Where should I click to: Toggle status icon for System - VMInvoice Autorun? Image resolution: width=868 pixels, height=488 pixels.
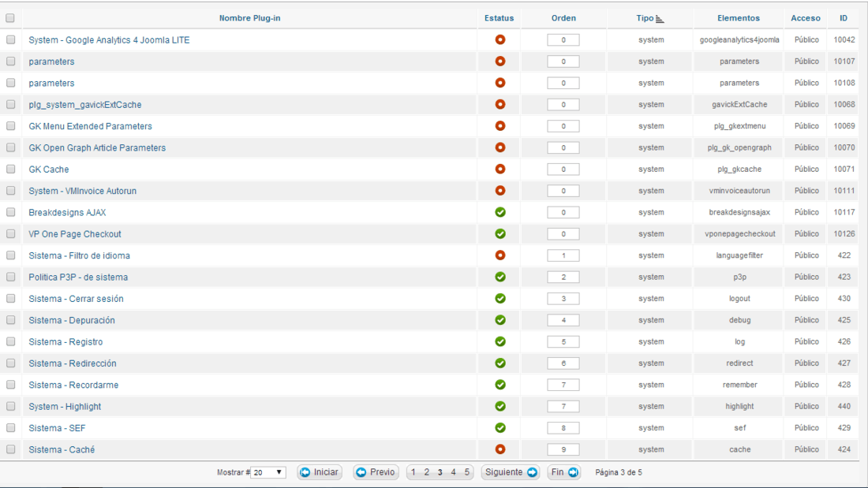499,191
